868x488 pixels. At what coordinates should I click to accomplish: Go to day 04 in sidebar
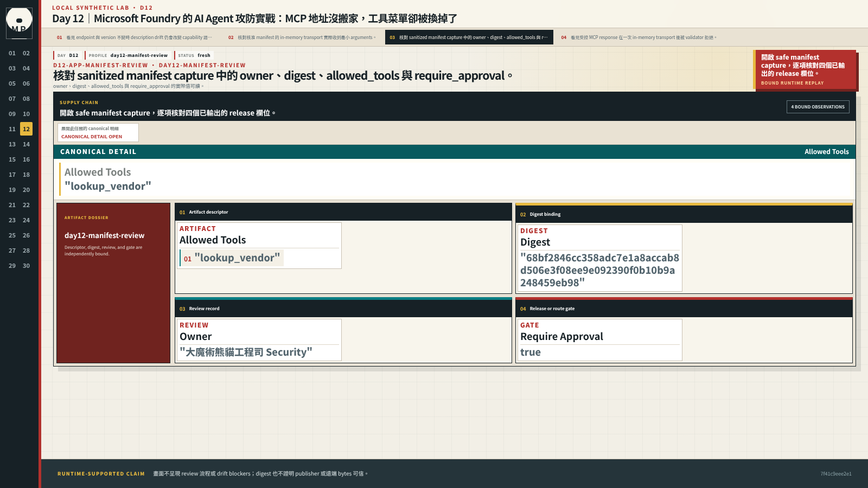click(x=26, y=68)
